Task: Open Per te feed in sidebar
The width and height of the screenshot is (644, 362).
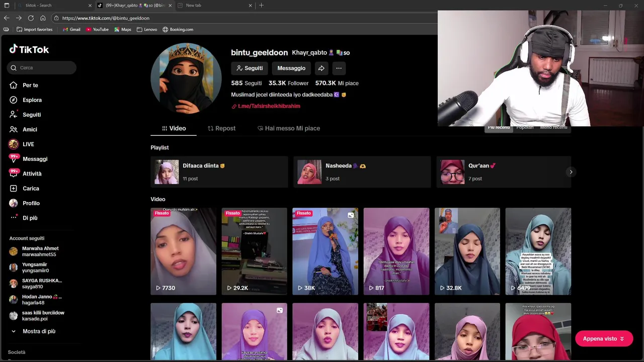Action: coord(24,85)
